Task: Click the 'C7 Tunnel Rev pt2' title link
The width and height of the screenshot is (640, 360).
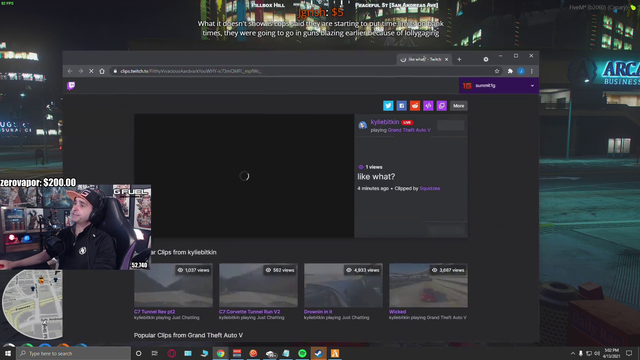Action: tap(154, 312)
